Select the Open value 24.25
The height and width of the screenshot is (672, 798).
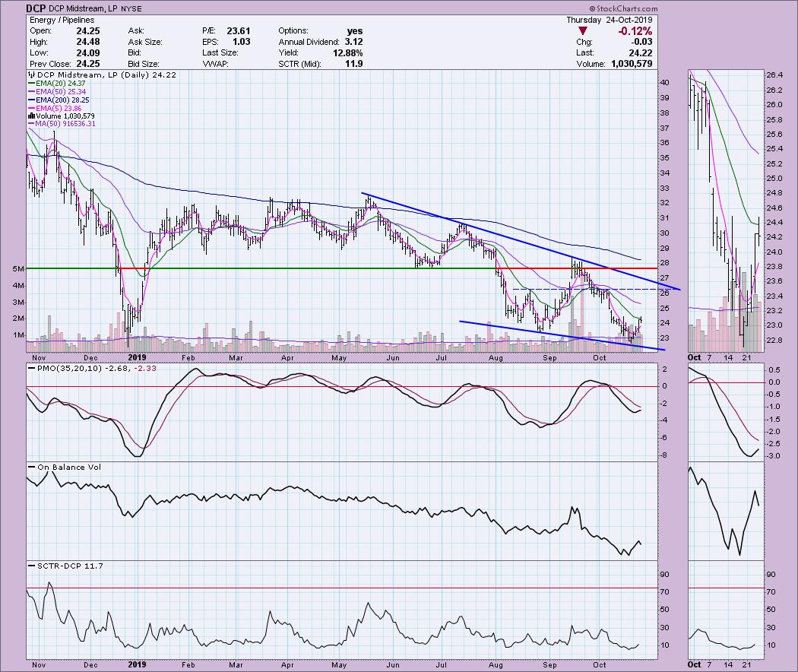[x=88, y=31]
